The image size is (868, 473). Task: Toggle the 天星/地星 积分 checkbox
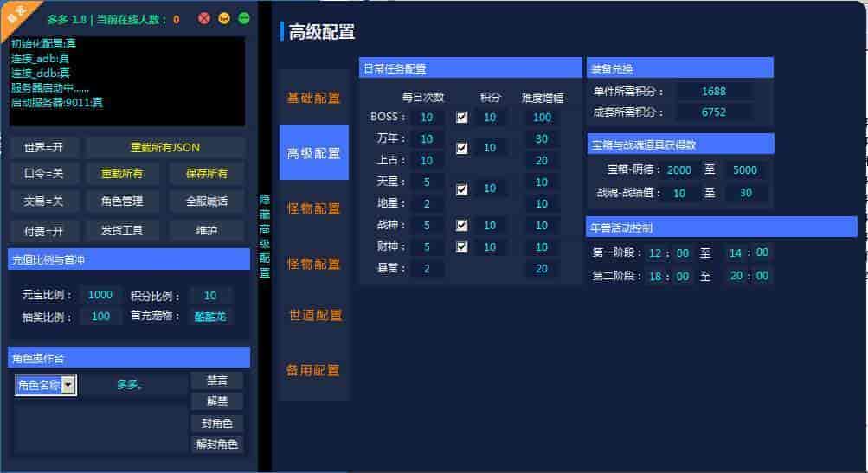tap(461, 189)
